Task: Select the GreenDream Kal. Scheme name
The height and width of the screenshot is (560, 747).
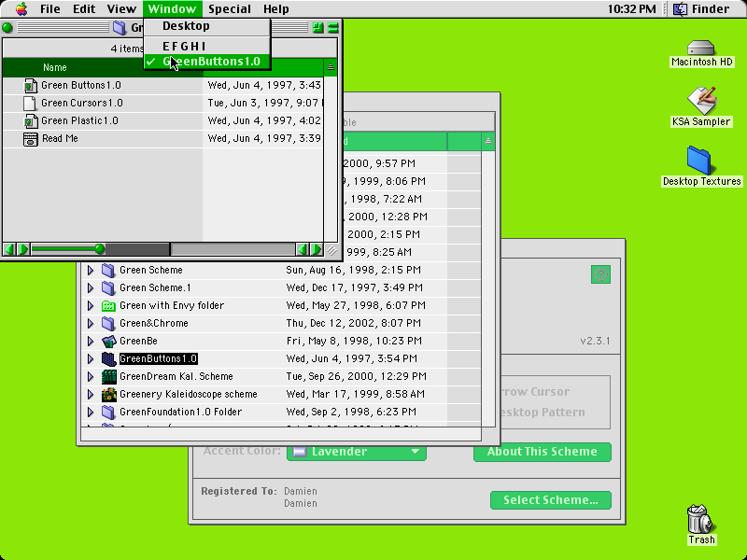Action: tap(176, 377)
